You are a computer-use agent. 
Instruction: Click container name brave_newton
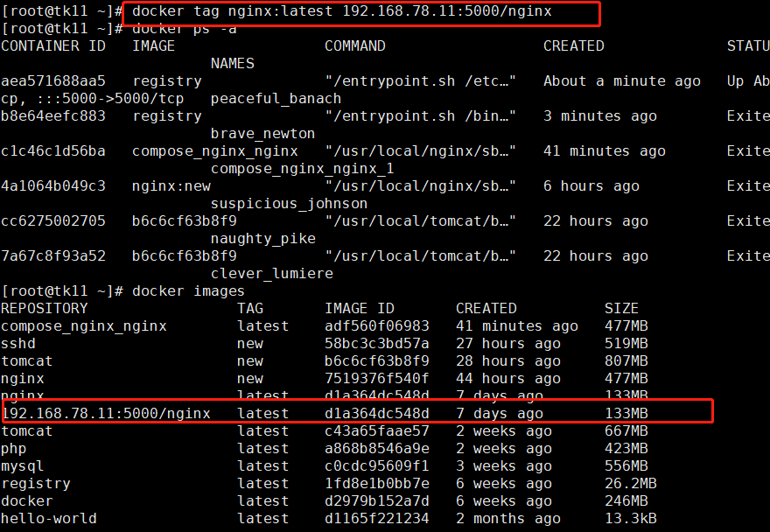pos(262,134)
